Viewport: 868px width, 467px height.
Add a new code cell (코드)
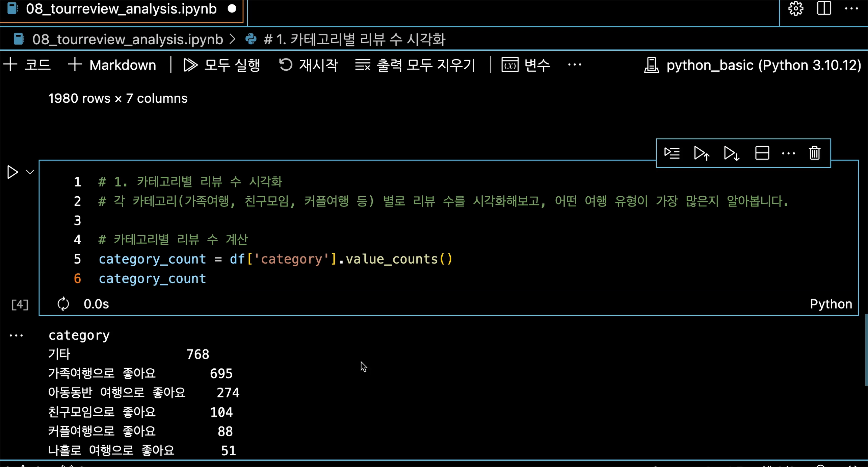[x=27, y=65]
